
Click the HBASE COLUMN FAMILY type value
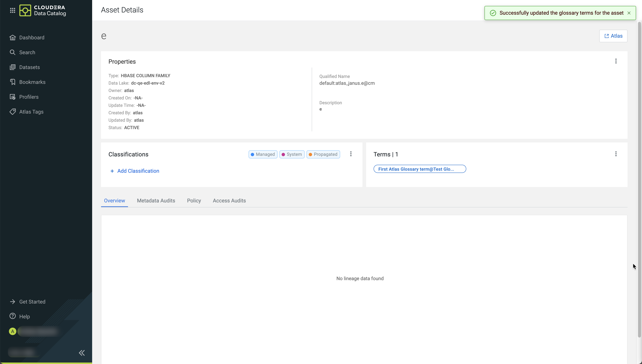coord(145,76)
